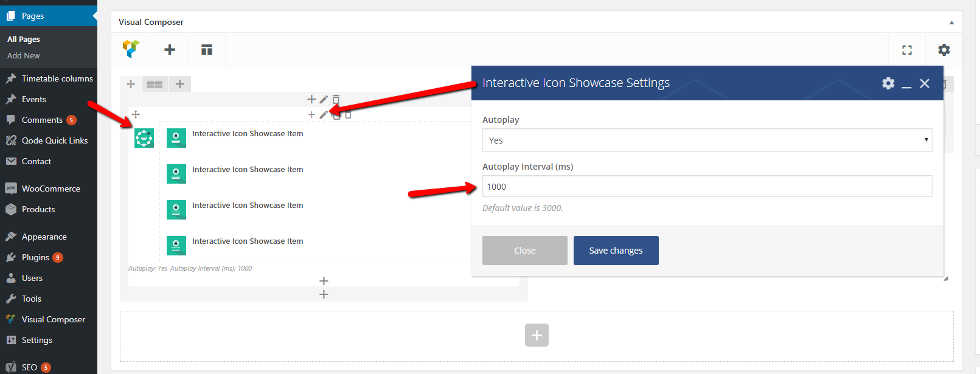Screen dimensions: 980x374
Task: Click the lowest plus at the row bottom
Action: tap(324, 294)
